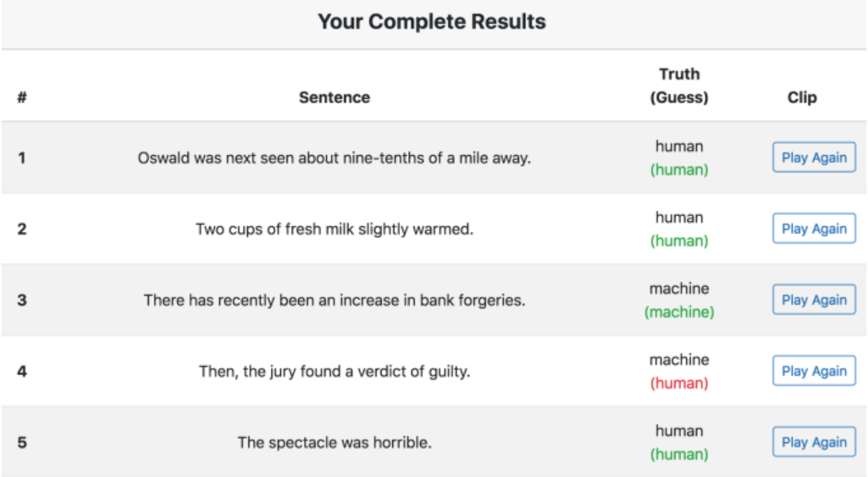Click the 'machine' truth label in row 4
The image size is (868, 477).
point(679,359)
